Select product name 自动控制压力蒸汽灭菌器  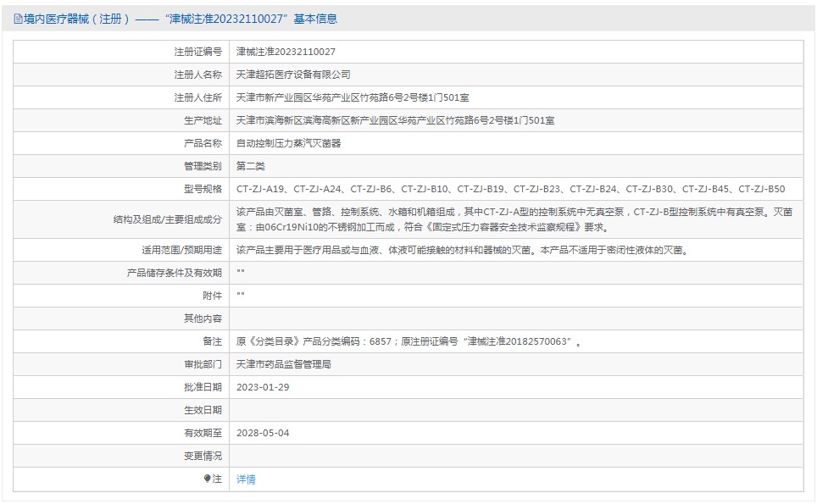click(289, 143)
